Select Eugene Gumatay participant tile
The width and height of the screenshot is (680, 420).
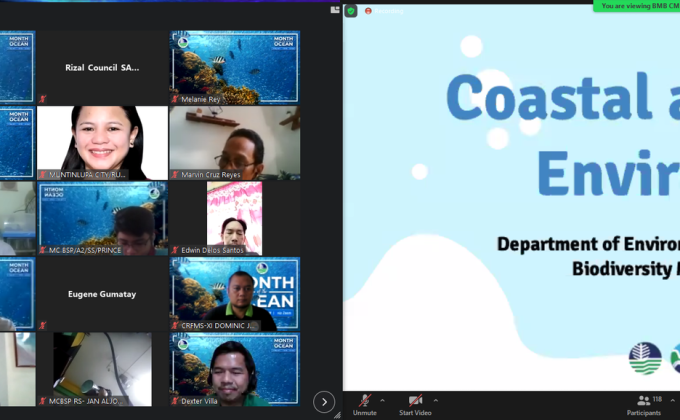(102, 294)
